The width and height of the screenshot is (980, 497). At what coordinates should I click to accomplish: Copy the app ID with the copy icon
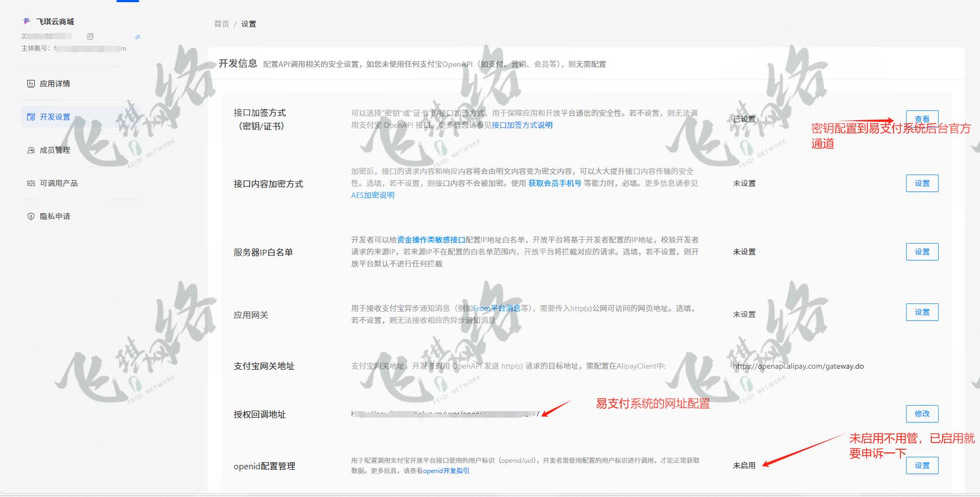pos(90,36)
